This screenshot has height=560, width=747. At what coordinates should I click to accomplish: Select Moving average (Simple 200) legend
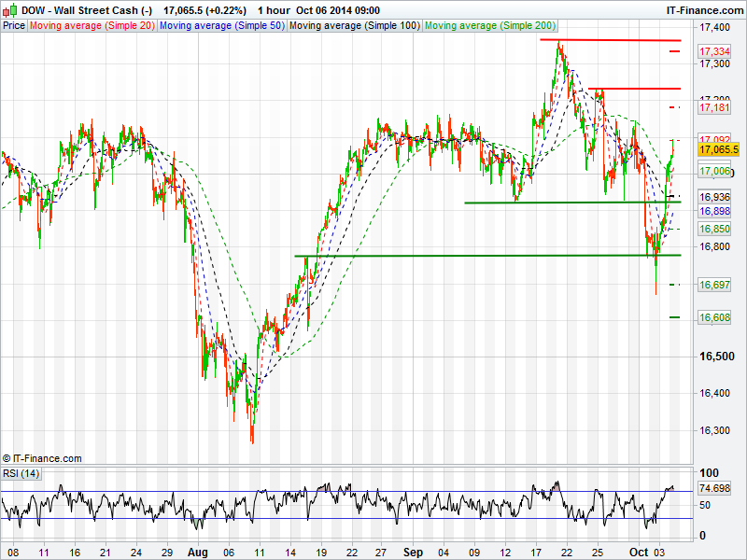(490, 26)
